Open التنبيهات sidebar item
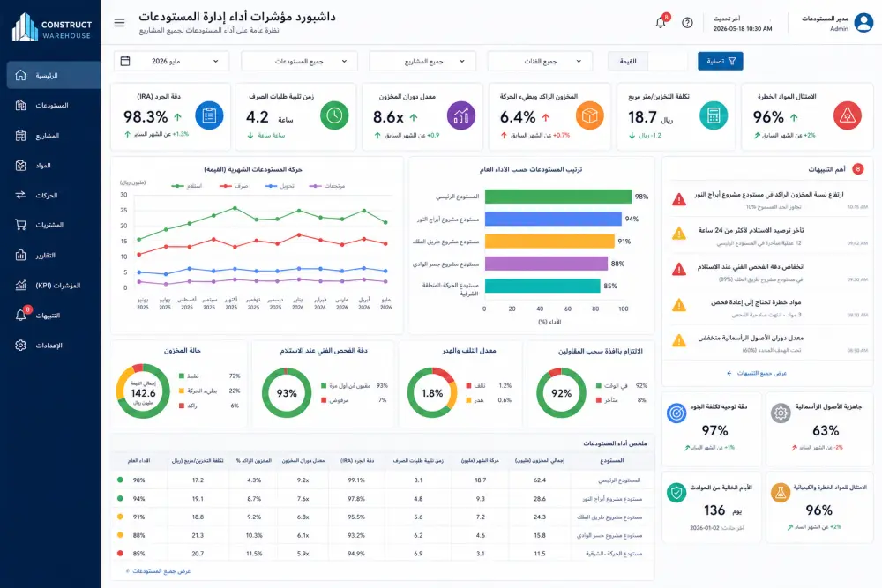This screenshot has width=882, height=588. [54, 316]
